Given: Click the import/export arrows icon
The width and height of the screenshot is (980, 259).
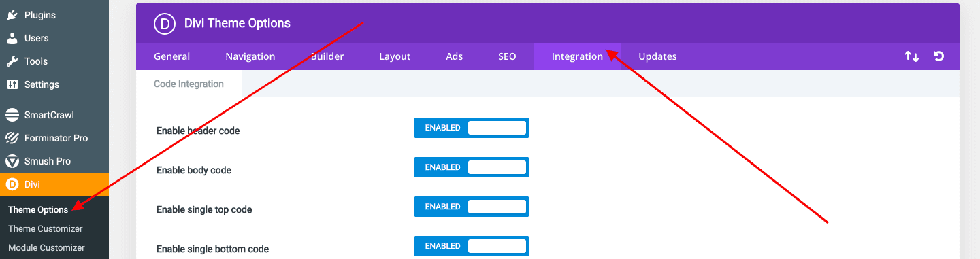Looking at the screenshot, I should [912, 56].
